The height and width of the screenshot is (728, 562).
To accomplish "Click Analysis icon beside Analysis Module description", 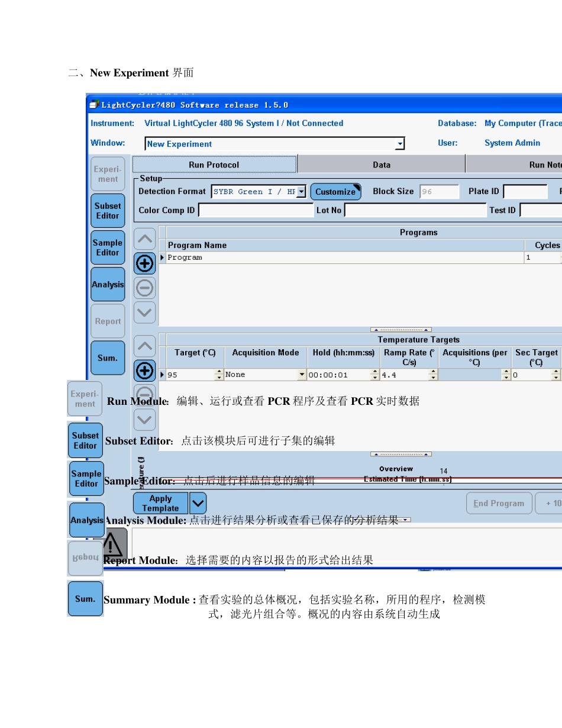I will tap(87, 520).
